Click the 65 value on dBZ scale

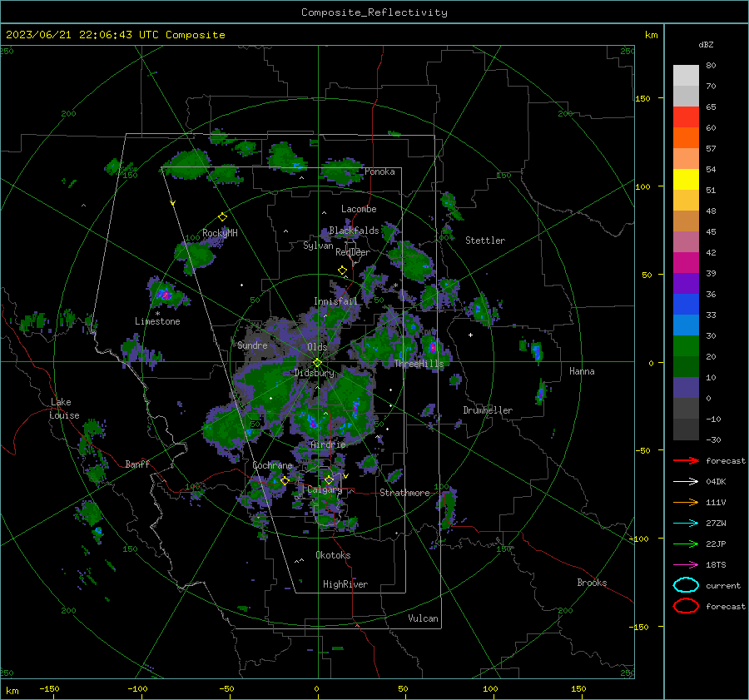point(711,107)
